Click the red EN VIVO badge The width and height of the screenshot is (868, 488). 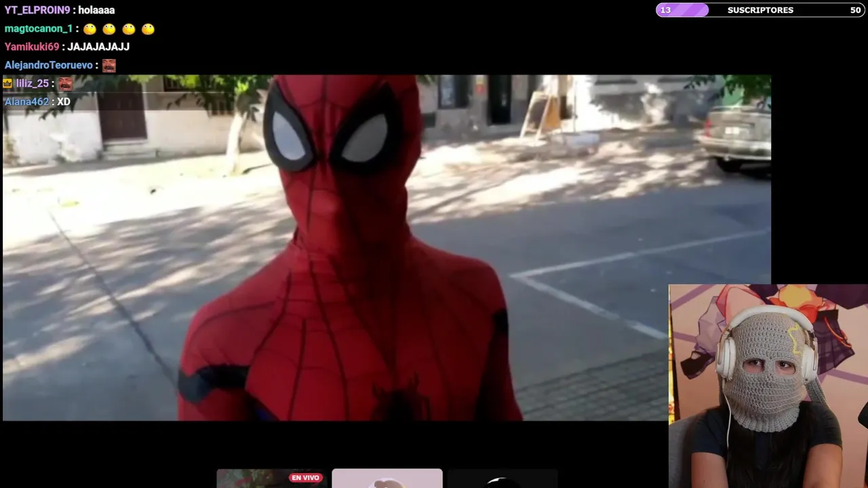pyautogui.click(x=305, y=478)
